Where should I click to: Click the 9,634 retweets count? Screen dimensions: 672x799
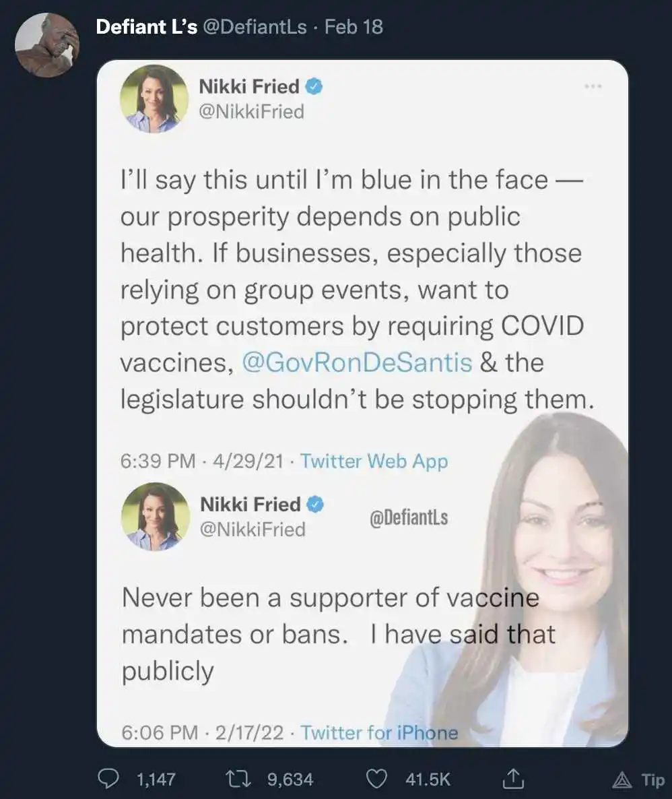pos(290,779)
